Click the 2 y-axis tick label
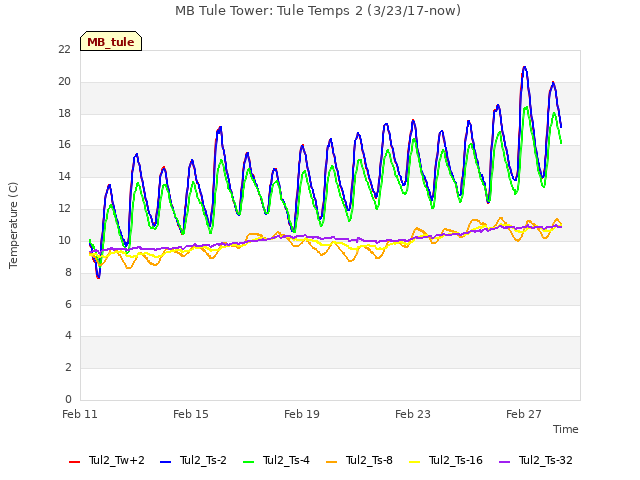 [x=68, y=368]
